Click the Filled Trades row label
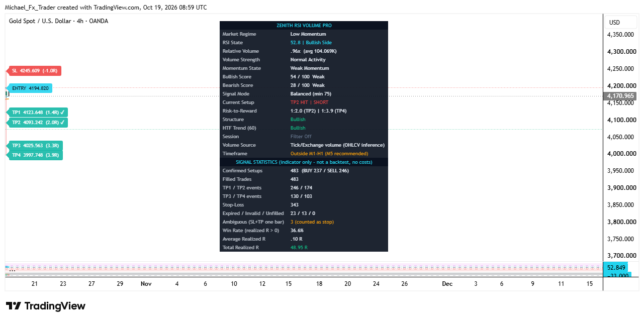Image resolution: width=644 pixels, height=321 pixels. point(238,179)
